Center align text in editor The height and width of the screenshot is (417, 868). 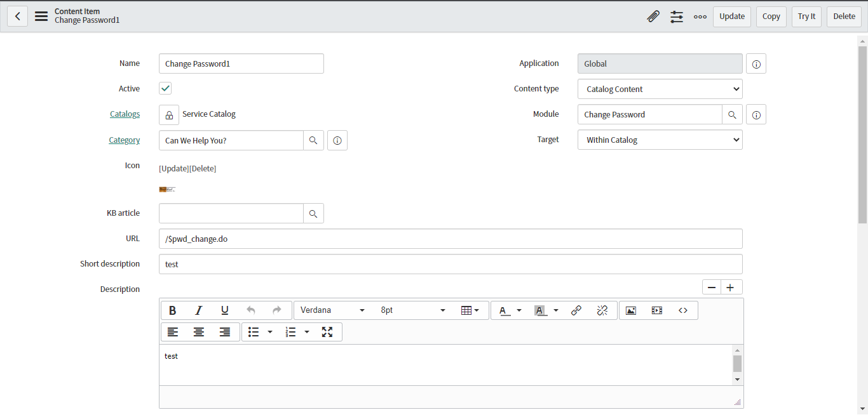[x=199, y=332]
